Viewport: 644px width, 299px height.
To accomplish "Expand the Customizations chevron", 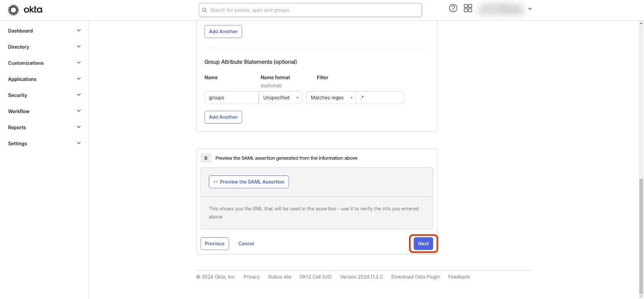I will (x=79, y=63).
